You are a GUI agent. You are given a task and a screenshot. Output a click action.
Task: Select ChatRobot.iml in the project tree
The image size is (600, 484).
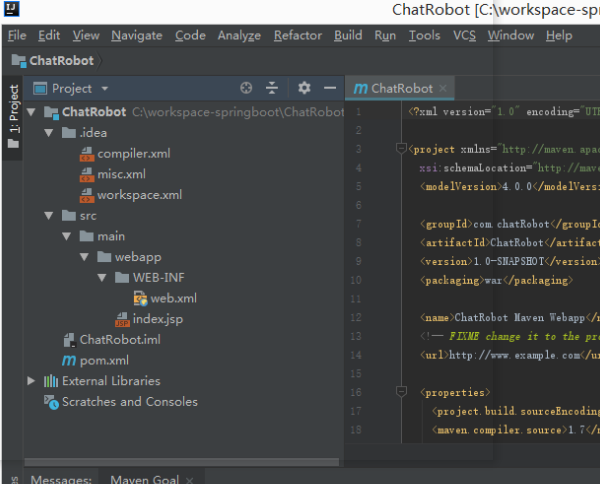pyautogui.click(x=120, y=340)
